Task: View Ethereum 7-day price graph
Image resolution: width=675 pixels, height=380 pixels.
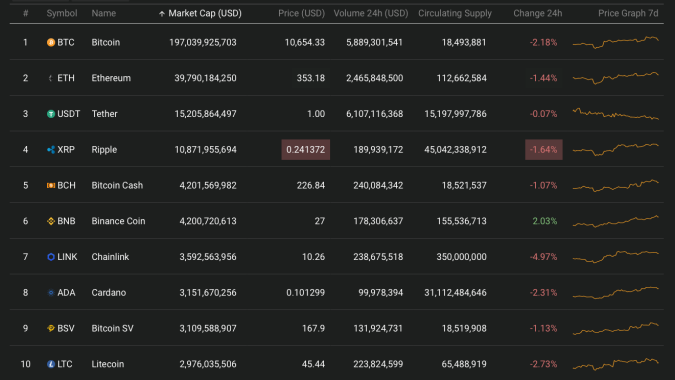Action: pos(616,78)
